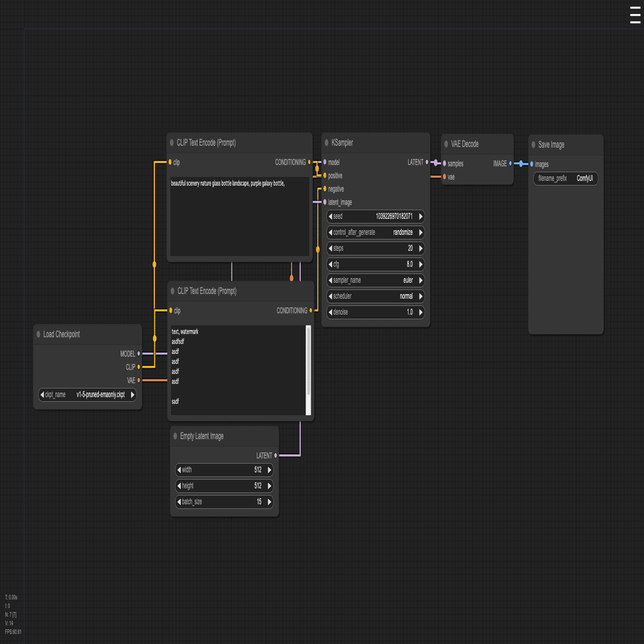This screenshot has height=644, width=644.
Task: Decrease batch_size with left arrow
Action: pyautogui.click(x=179, y=502)
